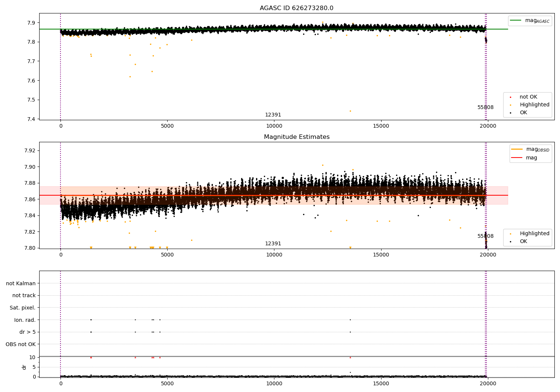Click the 7.92 y-axis tick in middle plot
Screen dimensions: 560x392
pyautogui.click(x=29, y=151)
